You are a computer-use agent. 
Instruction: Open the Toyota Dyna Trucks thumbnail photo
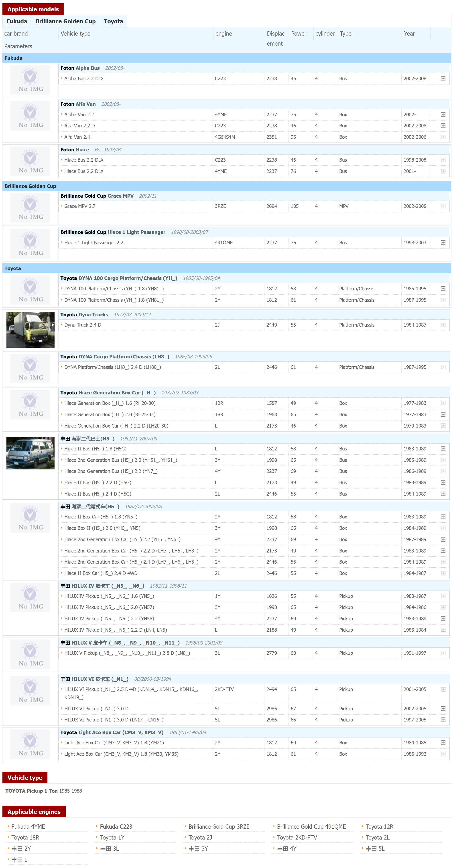(30, 330)
